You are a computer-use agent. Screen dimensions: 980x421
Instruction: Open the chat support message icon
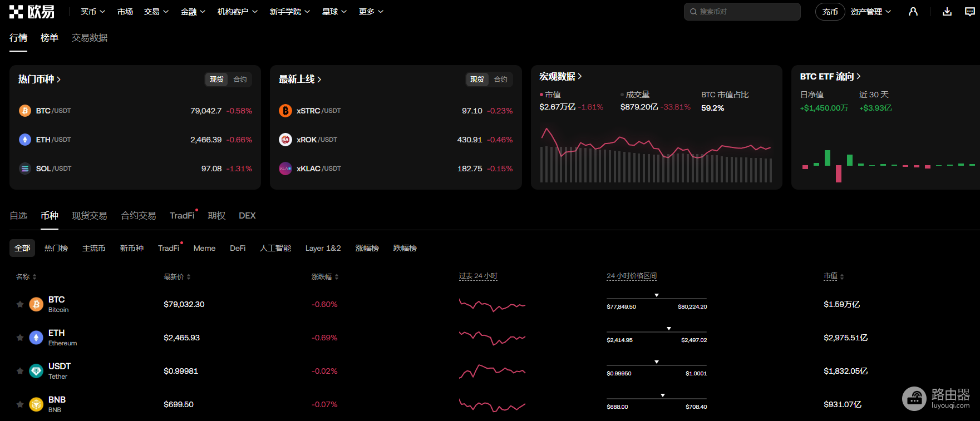[970, 12]
